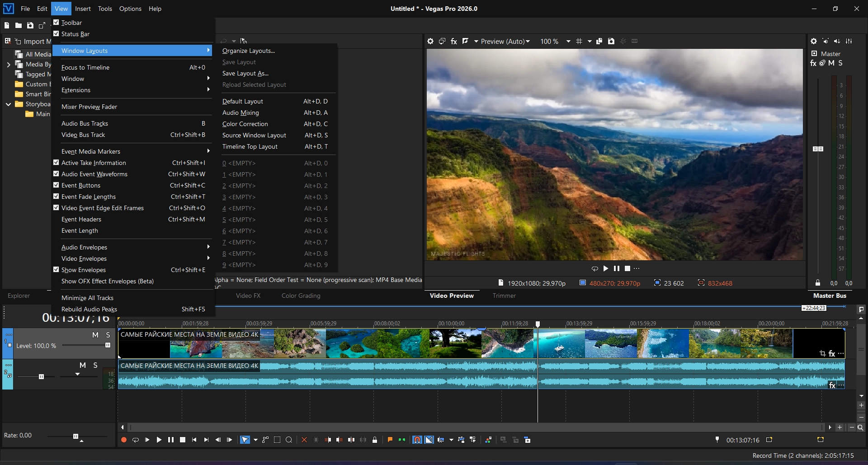Click the video track Level slider
The height and width of the screenshot is (465, 868).
pos(108,345)
